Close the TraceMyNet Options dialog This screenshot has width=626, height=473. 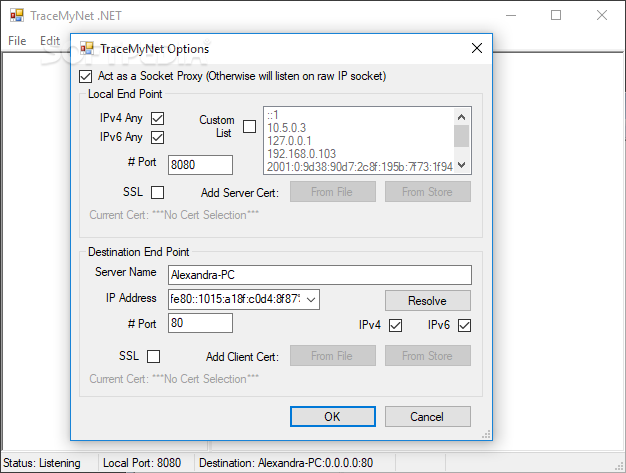coord(477,48)
